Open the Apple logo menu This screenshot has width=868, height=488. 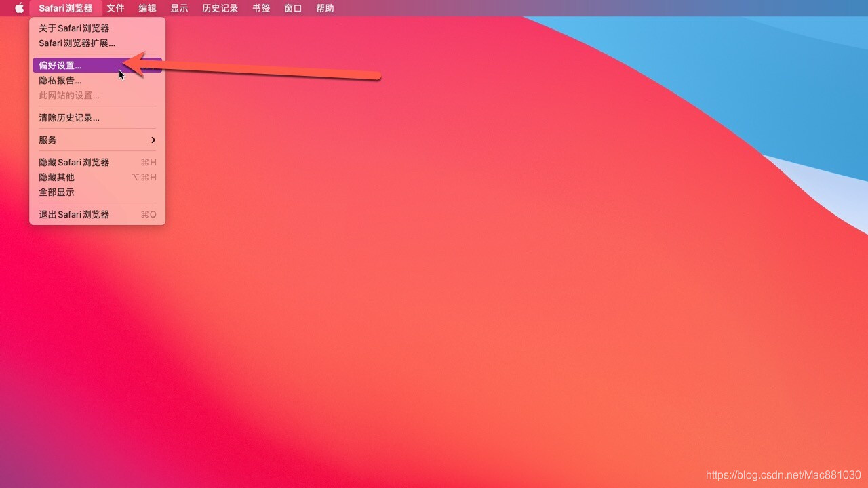19,8
